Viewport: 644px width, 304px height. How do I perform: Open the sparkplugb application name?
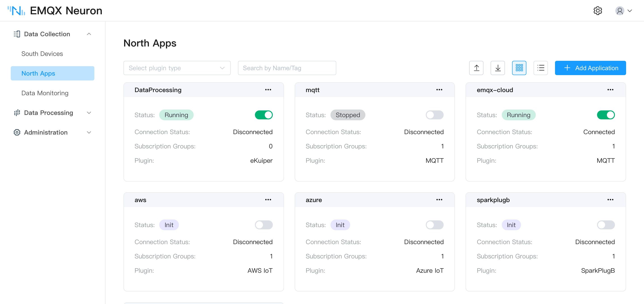click(x=493, y=200)
